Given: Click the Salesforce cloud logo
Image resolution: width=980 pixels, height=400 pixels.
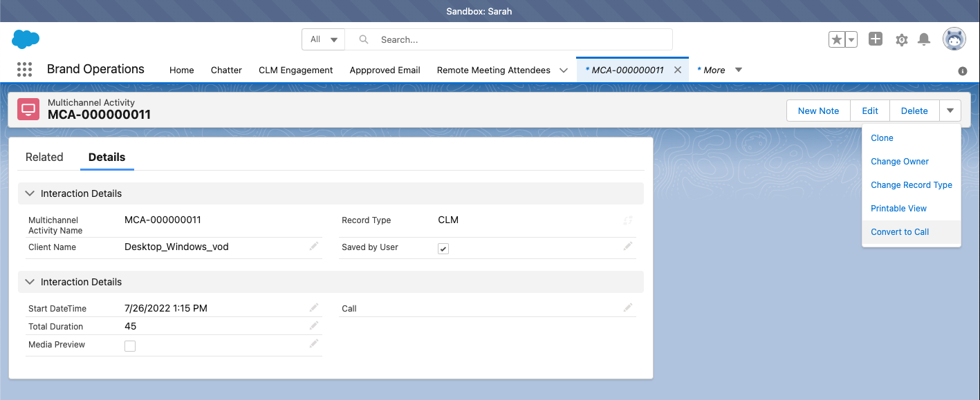Looking at the screenshot, I should click(26, 39).
